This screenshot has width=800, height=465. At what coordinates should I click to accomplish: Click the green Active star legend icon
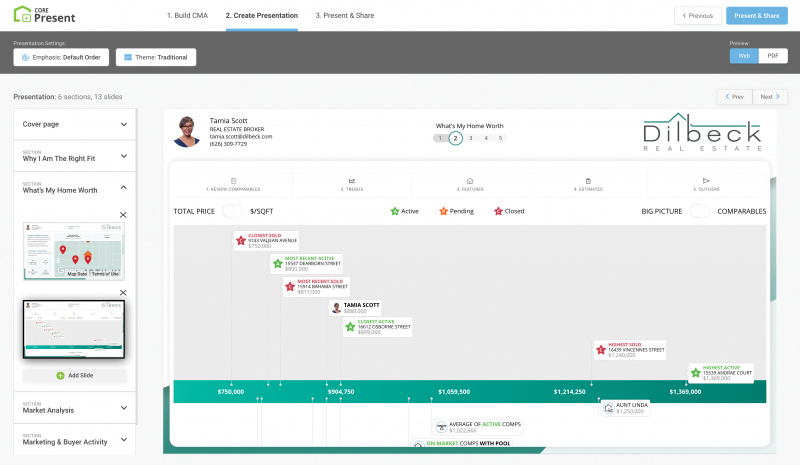[394, 211]
